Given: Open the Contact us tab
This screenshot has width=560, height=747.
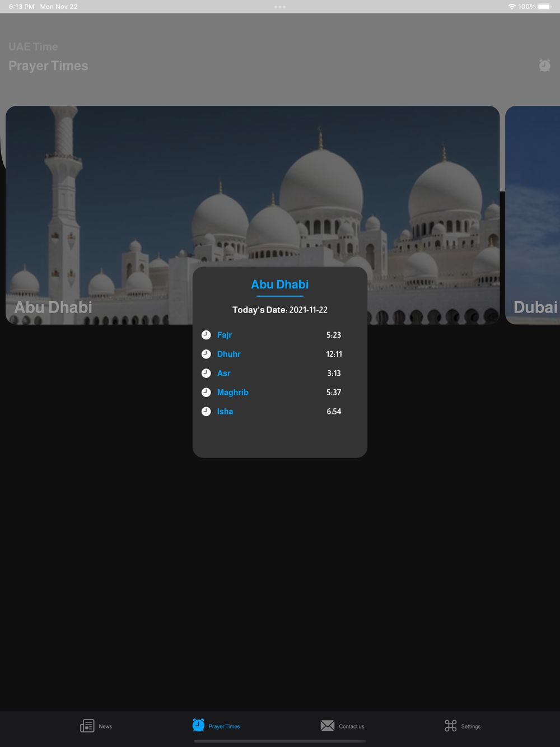Looking at the screenshot, I should point(342,726).
